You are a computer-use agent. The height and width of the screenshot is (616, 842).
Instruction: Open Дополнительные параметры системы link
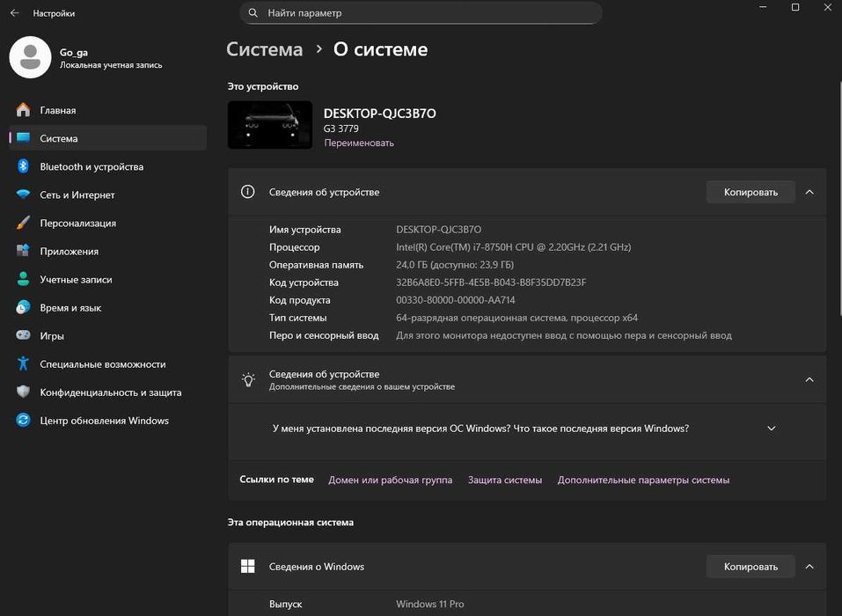[643, 480]
